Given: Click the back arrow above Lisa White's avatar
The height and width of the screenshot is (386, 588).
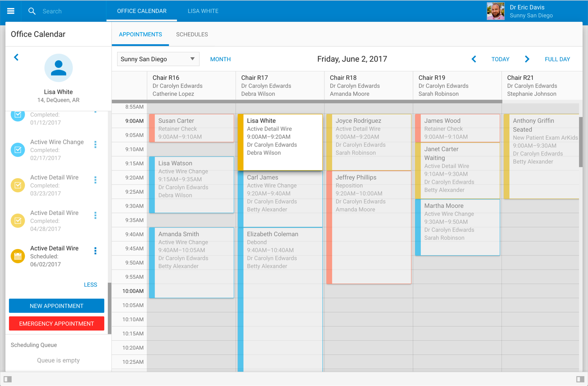Looking at the screenshot, I should pyautogui.click(x=16, y=57).
